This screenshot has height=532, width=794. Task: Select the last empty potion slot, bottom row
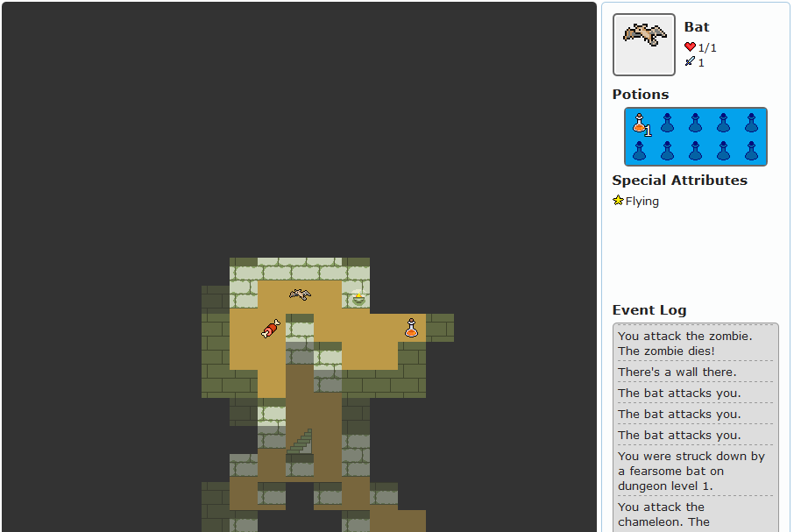click(x=751, y=152)
